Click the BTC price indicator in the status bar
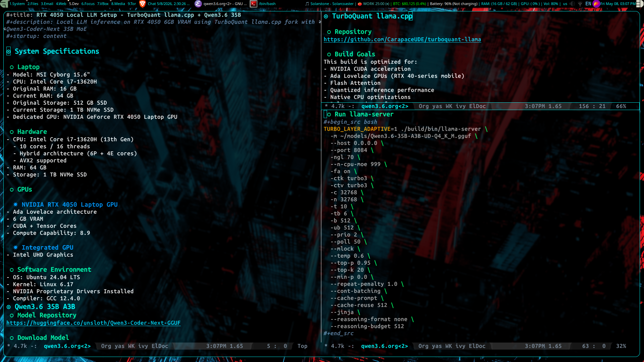This screenshot has height=362, width=644. point(410,4)
